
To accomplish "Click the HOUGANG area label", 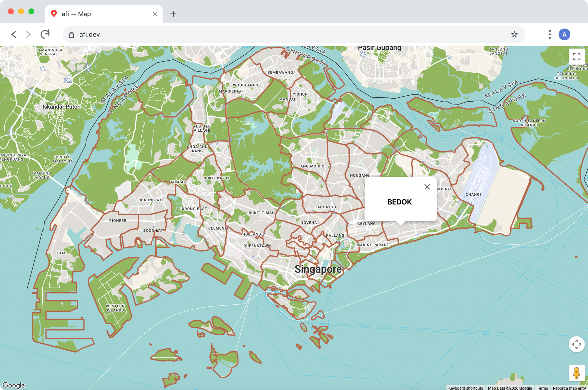I will 360,175.
